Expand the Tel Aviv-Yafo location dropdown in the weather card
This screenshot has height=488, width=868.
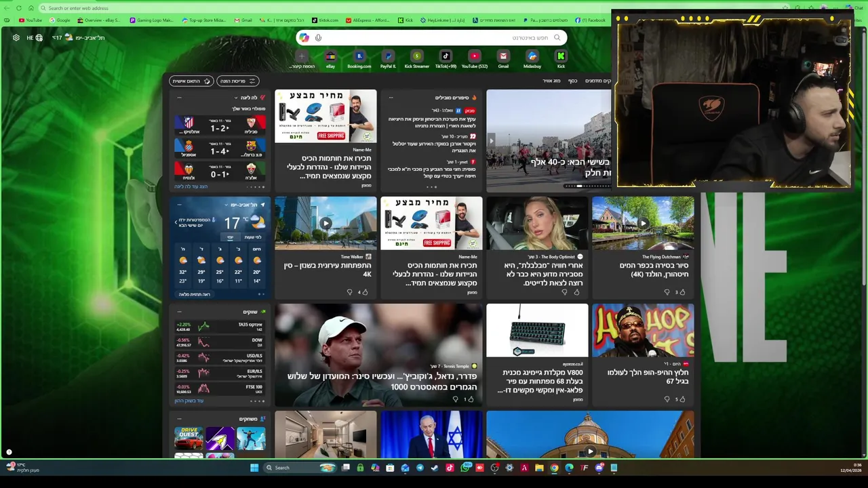[x=226, y=205]
